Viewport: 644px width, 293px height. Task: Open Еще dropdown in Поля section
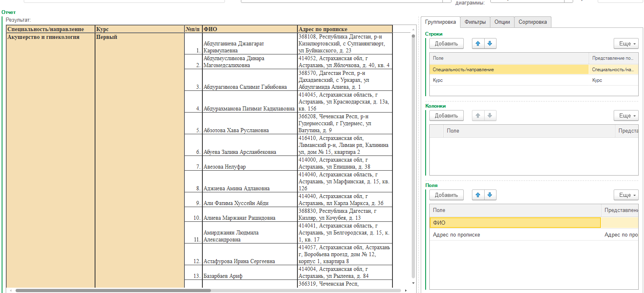626,195
